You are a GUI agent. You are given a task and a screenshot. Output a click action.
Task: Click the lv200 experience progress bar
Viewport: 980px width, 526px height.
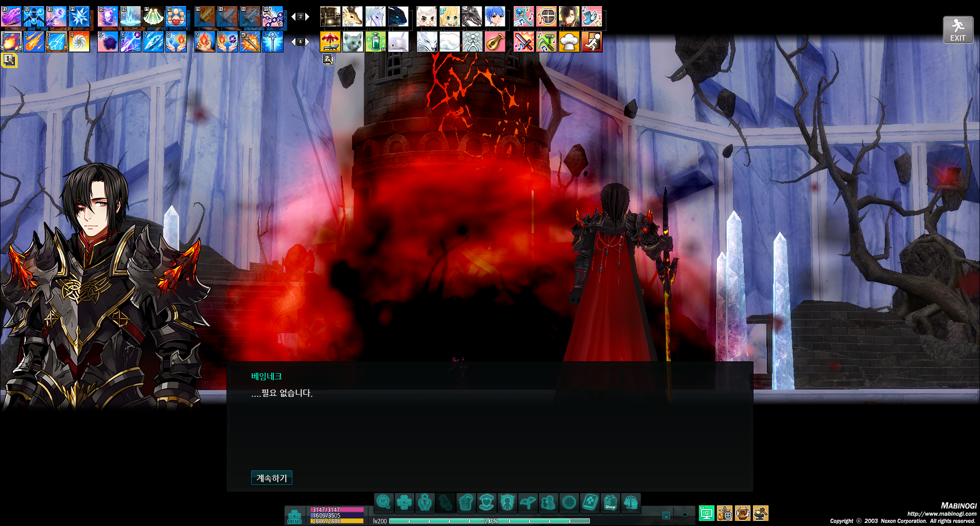[489, 521]
